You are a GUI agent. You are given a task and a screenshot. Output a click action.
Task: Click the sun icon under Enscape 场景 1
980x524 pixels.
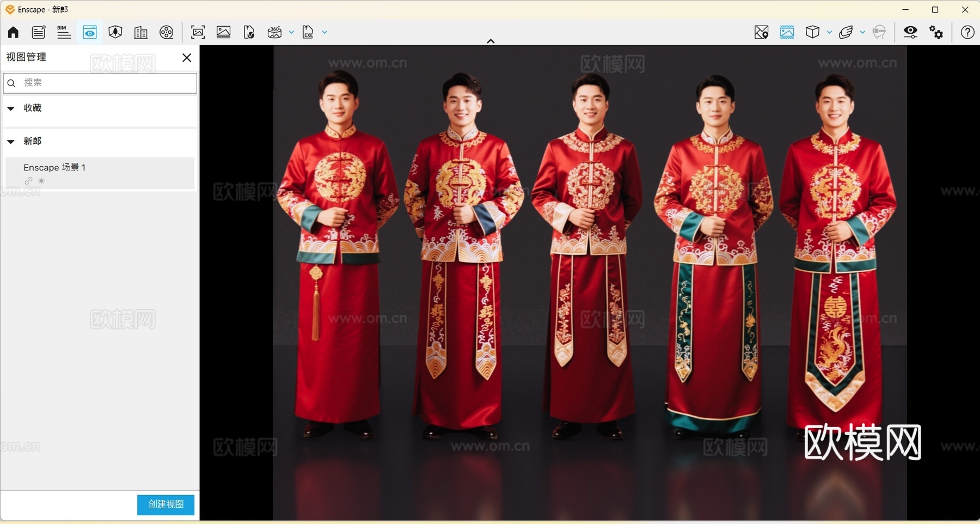(41, 181)
